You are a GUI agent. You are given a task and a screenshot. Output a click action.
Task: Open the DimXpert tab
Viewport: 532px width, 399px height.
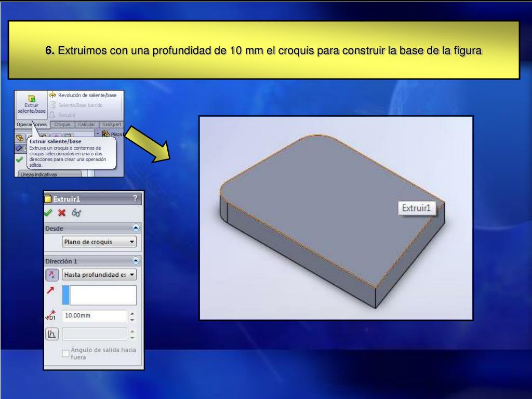click(x=111, y=125)
